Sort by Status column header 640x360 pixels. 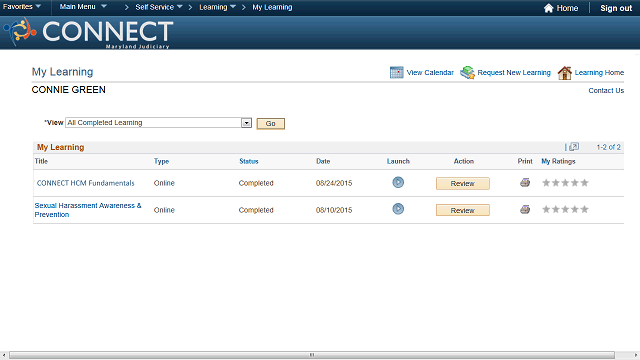tap(249, 161)
